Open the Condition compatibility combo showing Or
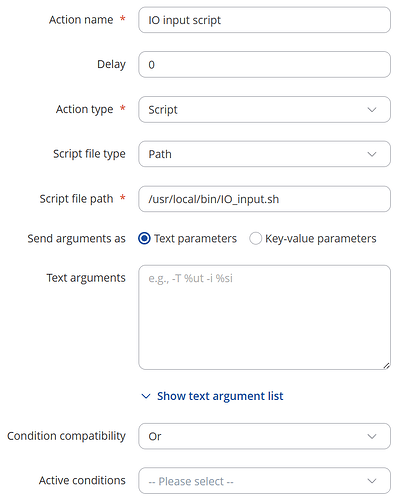 pos(264,436)
